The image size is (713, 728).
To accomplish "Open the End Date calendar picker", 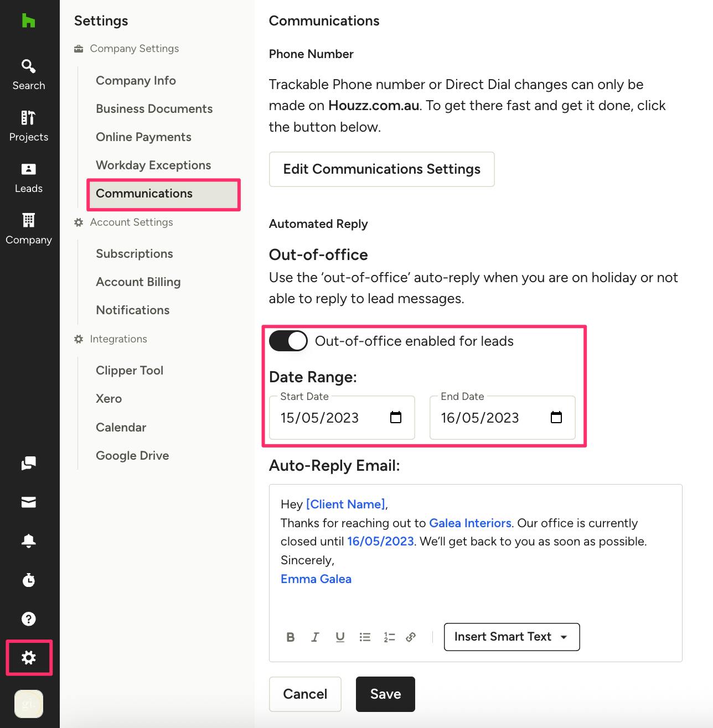I will click(x=556, y=417).
